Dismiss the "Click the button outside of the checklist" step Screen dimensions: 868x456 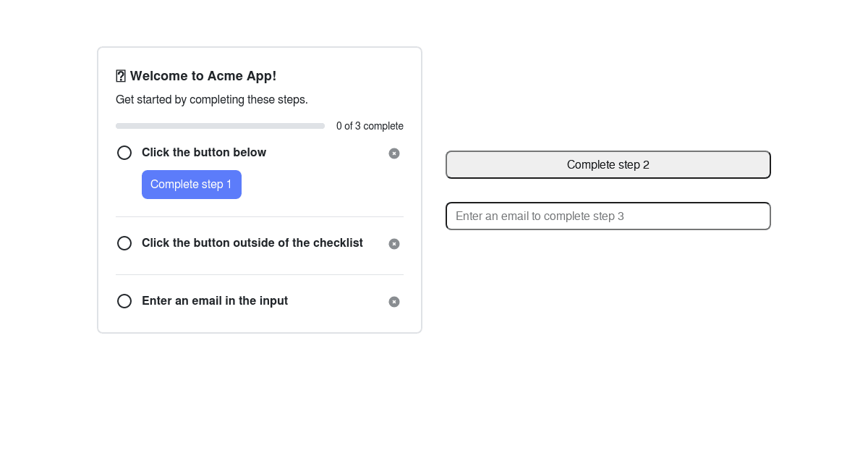pyautogui.click(x=394, y=244)
